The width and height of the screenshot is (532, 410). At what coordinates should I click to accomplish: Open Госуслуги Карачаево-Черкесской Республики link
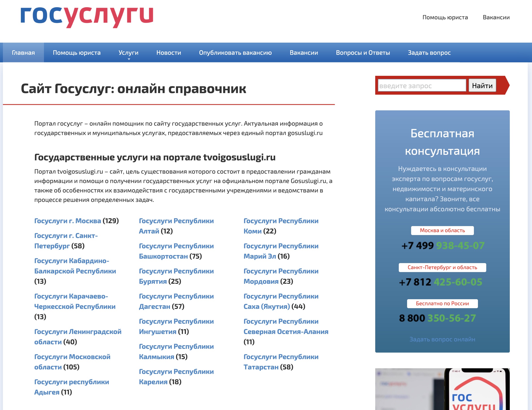75,301
